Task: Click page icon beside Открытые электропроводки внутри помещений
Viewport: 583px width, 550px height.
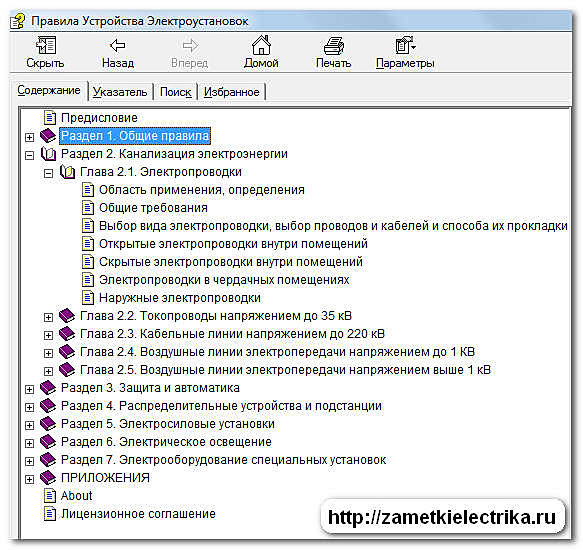Action: tap(88, 244)
